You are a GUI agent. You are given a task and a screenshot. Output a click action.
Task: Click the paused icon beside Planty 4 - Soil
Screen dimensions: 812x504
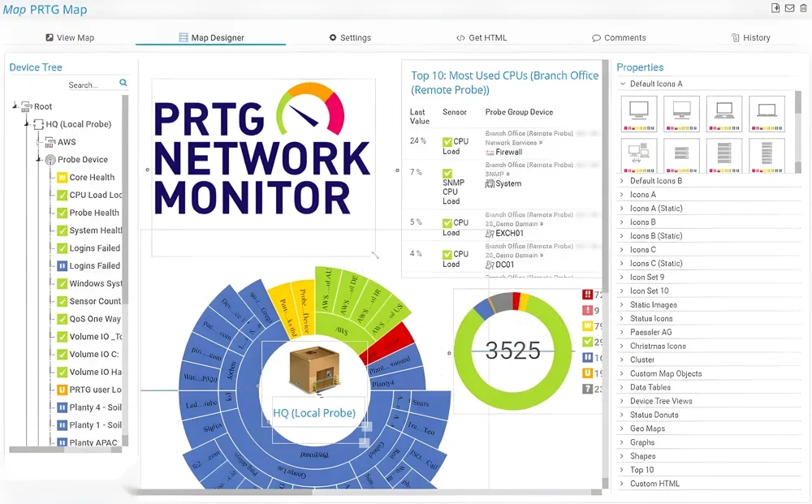click(63, 407)
